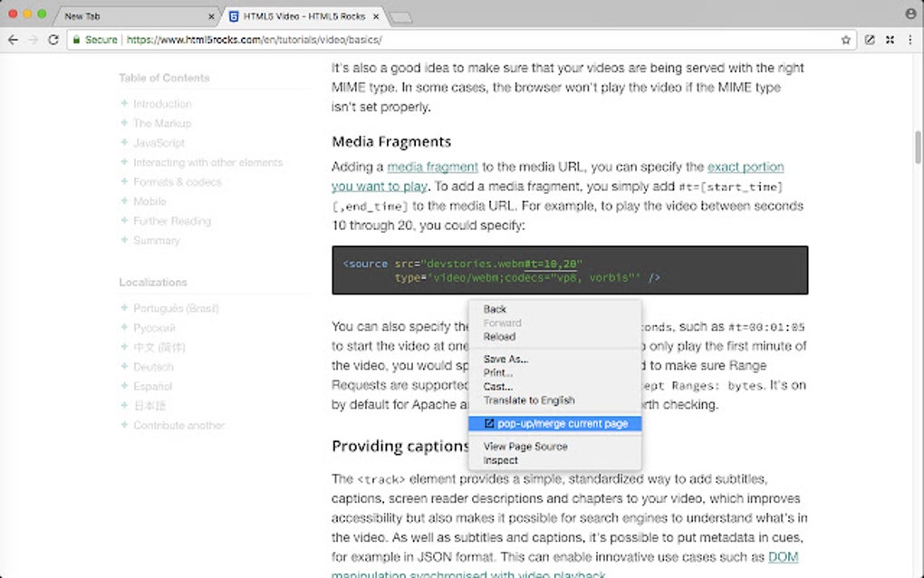Switch to the New Tab tab
The height and width of the screenshot is (578, 924).
pyautogui.click(x=136, y=16)
